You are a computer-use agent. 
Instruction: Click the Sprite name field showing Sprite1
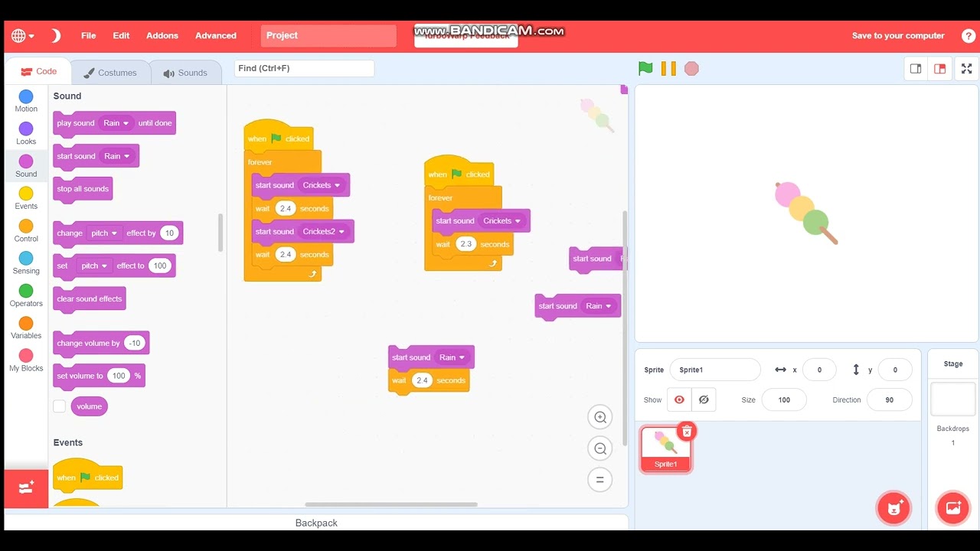pyautogui.click(x=715, y=370)
